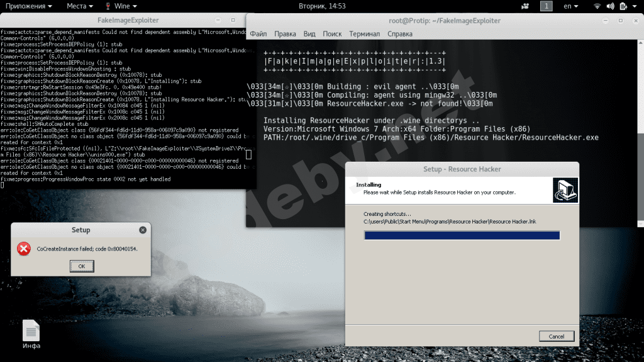Open the Места places dropdown
Image resolution: width=644 pixels, height=362 pixels.
click(80, 6)
